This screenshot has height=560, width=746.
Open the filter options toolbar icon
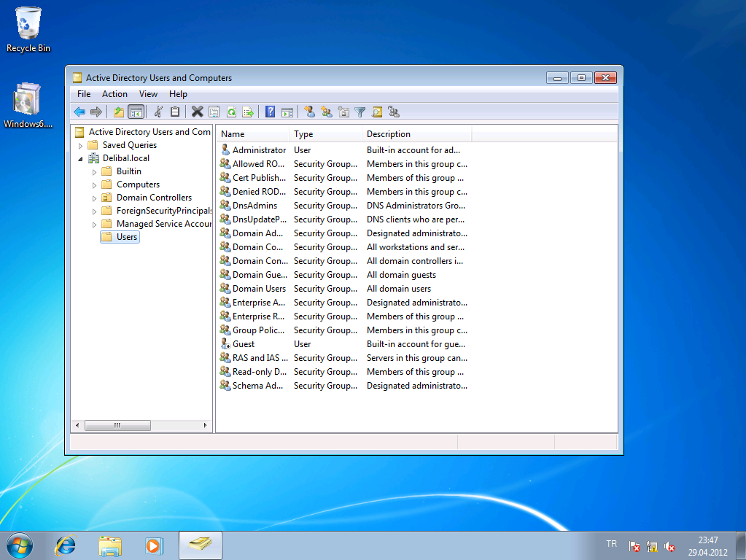360,112
